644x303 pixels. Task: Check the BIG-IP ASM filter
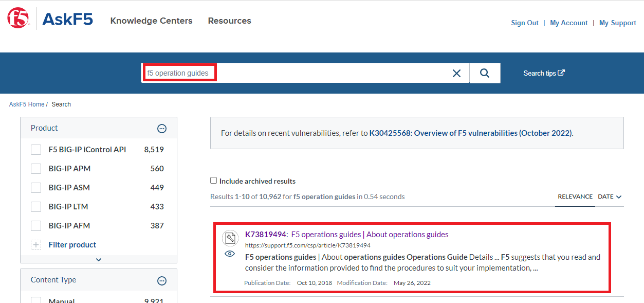coord(36,188)
